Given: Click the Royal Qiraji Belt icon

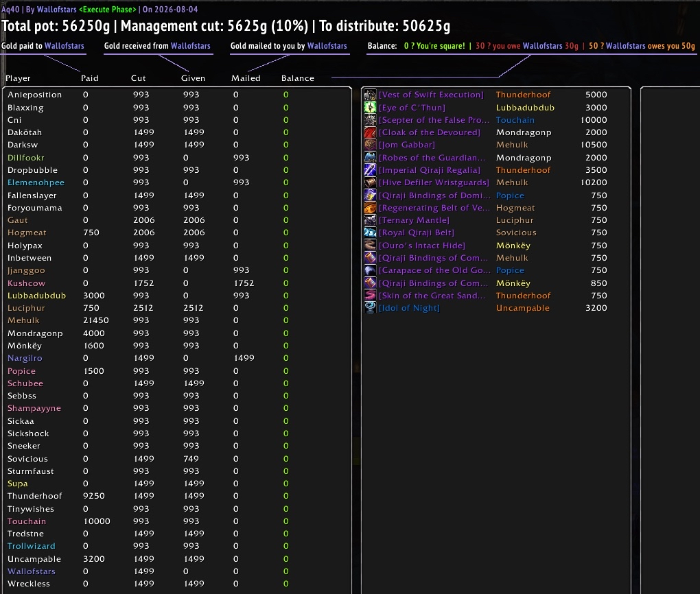Looking at the screenshot, I should pos(370,233).
